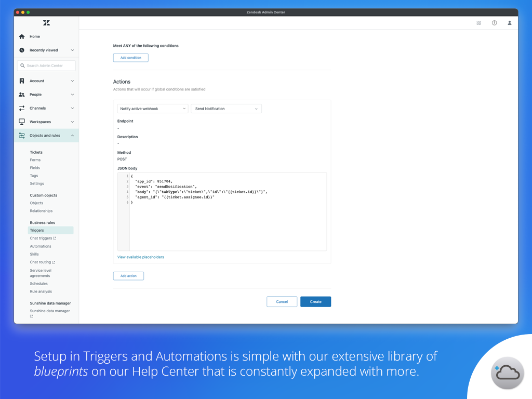This screenshot has height=399, width=532.
Task: Click the help question mark icon
Action: coord(494,23)
